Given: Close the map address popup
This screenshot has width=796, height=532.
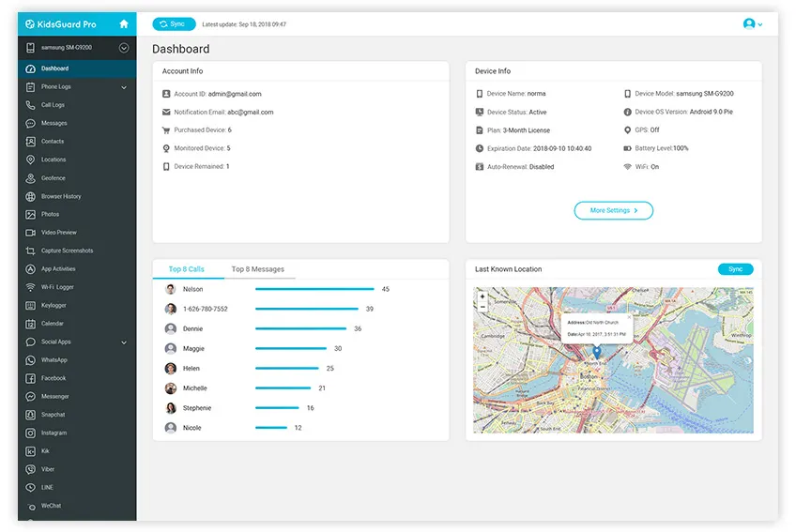Looking at the screenshot, I should coord(629,317).
